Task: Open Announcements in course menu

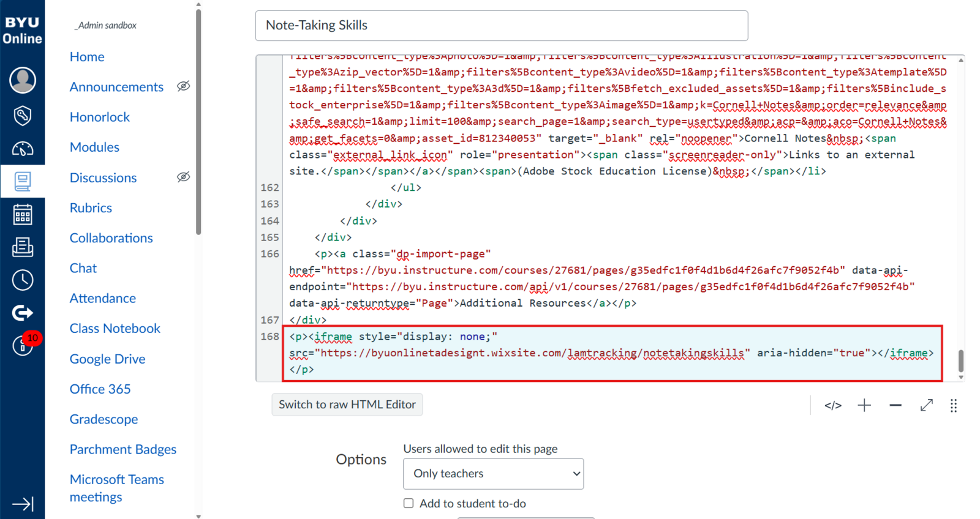Action: pos(116,87)
